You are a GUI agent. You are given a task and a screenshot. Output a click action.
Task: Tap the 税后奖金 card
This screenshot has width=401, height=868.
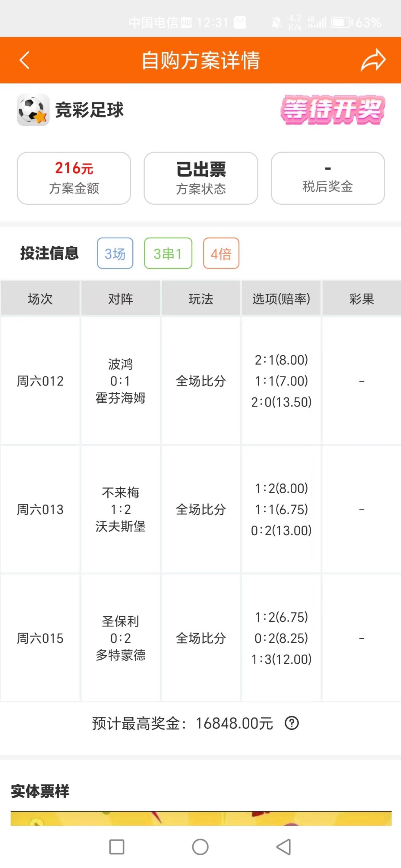click(x=328, y=178)
